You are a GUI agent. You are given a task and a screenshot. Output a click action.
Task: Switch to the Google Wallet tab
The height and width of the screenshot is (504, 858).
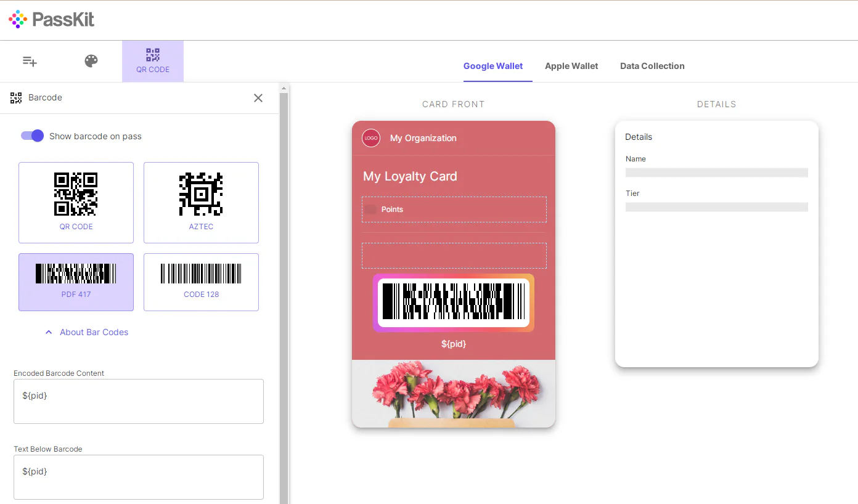(493, 66)
